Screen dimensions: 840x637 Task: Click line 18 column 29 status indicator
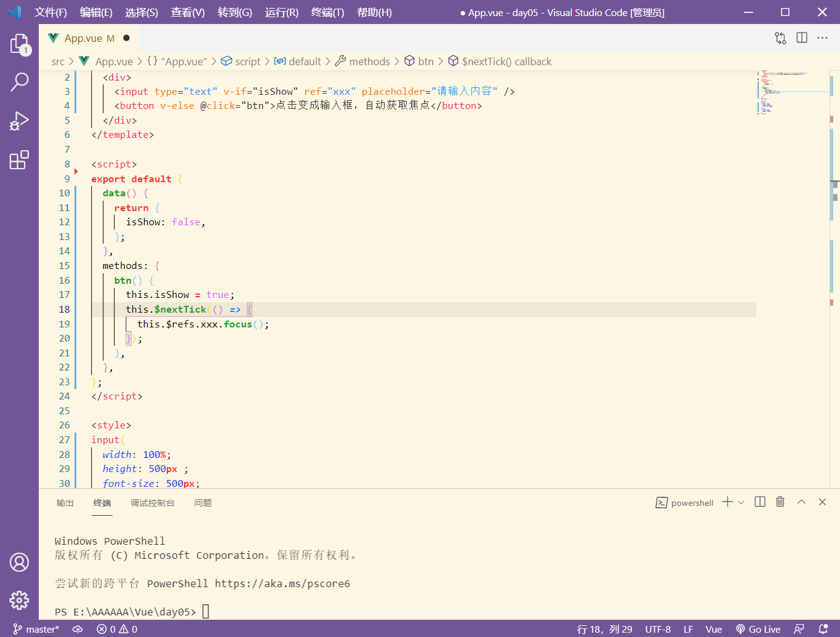click(604, 629)
